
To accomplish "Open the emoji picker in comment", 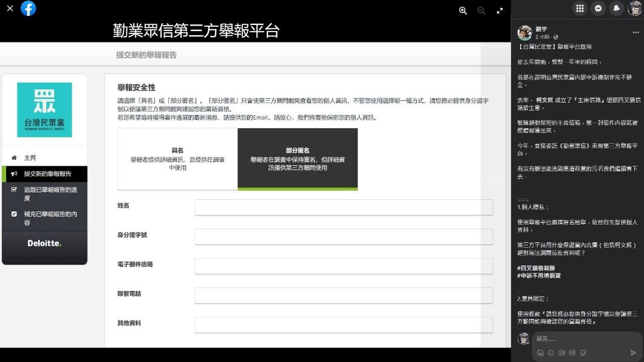I will (551, 353).
